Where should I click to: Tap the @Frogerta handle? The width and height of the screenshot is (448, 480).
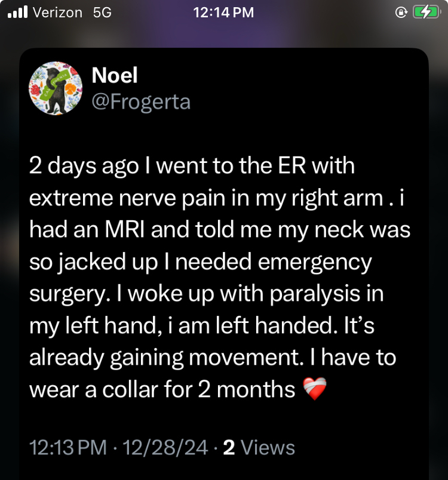pos(141,101)
